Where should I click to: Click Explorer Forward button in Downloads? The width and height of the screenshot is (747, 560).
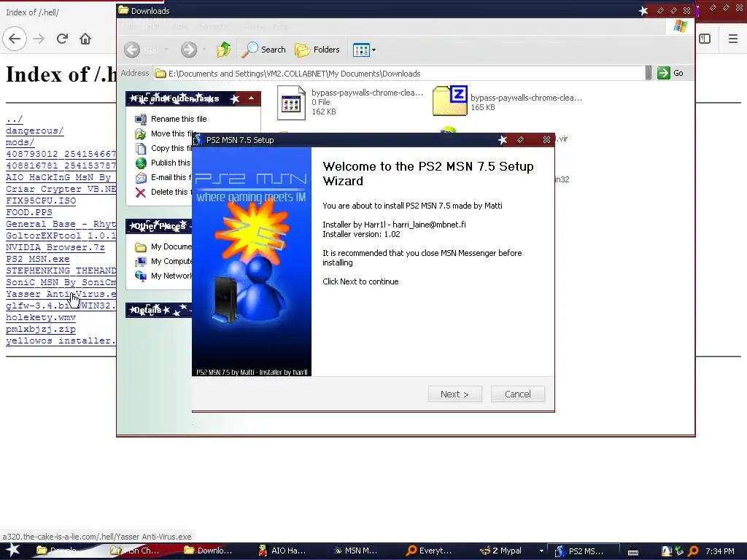click(x=189, y=50)
